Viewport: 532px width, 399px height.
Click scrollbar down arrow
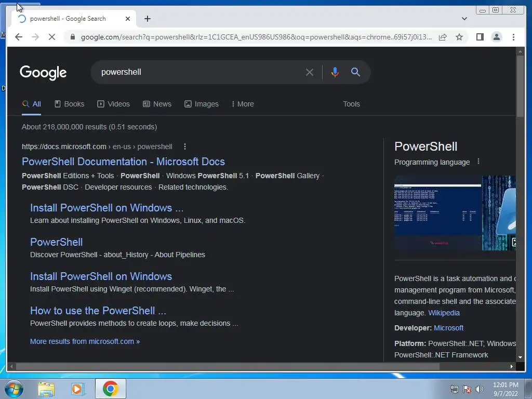point(520,357)
